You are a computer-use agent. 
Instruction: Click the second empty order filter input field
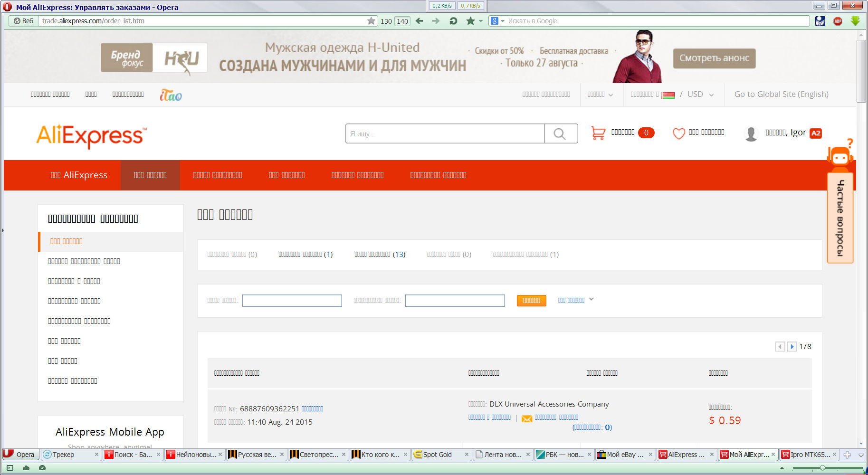coord(455,301)
